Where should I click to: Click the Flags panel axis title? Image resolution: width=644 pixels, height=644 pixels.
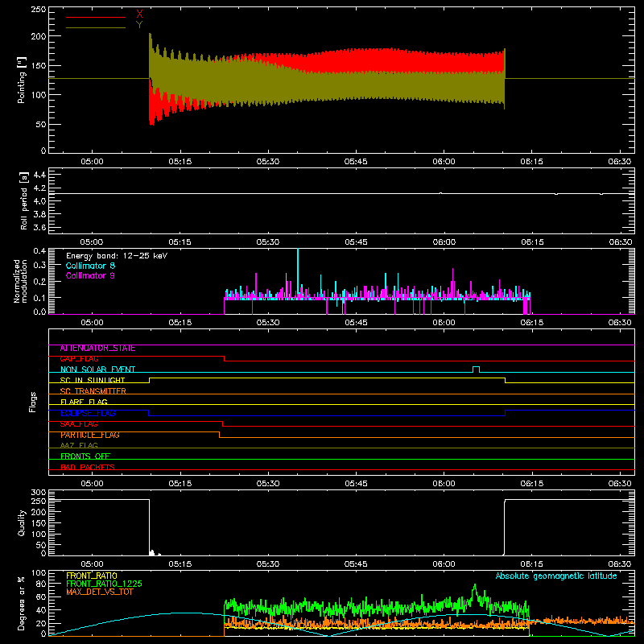(x=32, y=402)
